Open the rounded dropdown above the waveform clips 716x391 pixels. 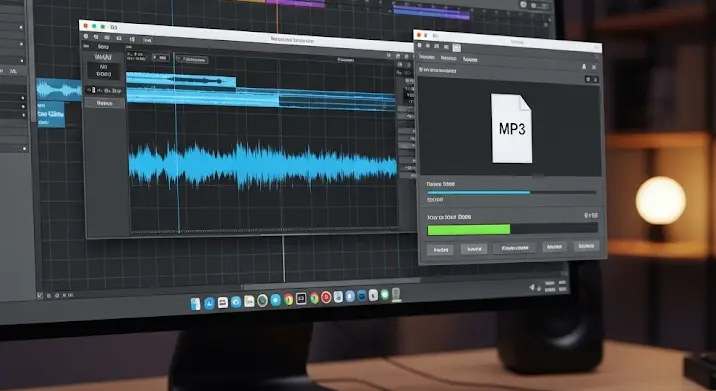pyautogui.click(x=192, y=59)
